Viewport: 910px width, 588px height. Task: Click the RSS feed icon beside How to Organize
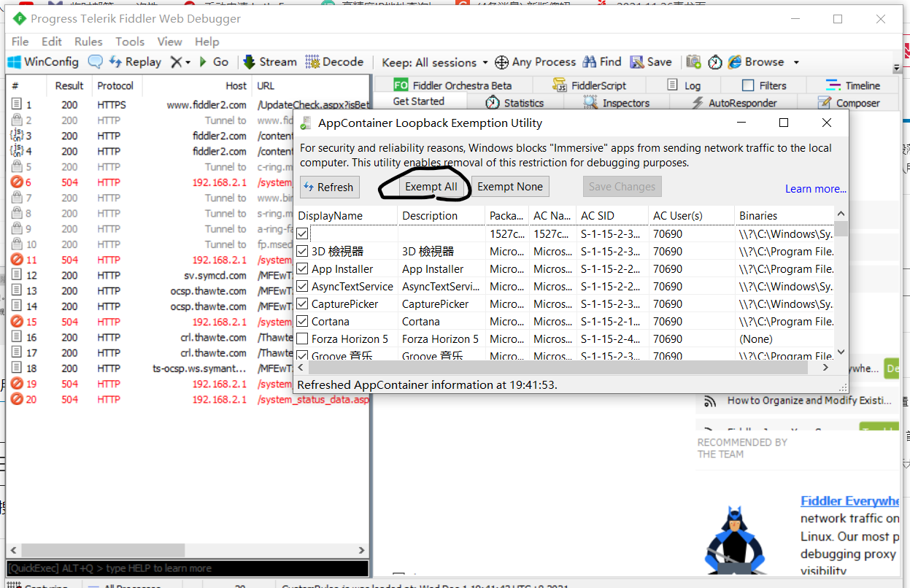(709, 401)
